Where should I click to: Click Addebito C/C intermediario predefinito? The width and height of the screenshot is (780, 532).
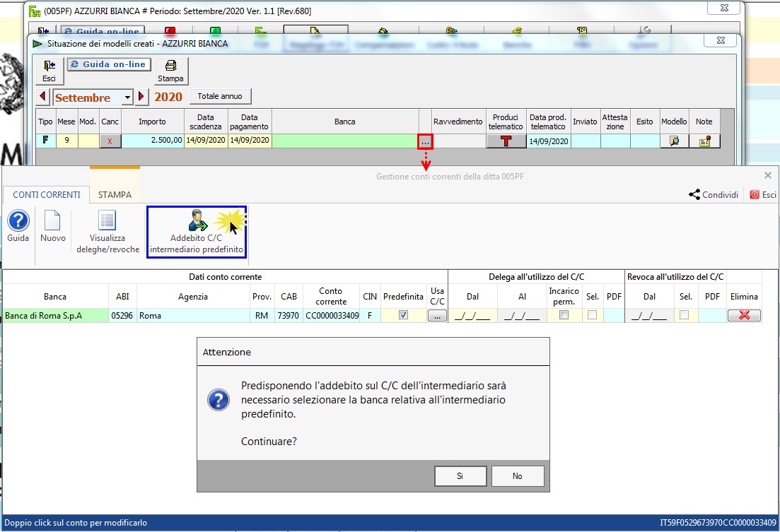197,232
